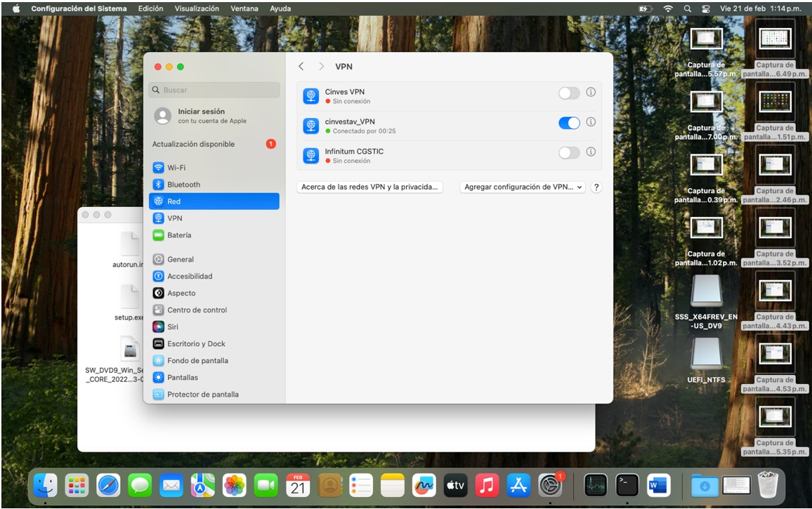Expand Agregar configuración de VPN dropdown
Viewport: 812px width, 509px height.
tap(523, 187)
